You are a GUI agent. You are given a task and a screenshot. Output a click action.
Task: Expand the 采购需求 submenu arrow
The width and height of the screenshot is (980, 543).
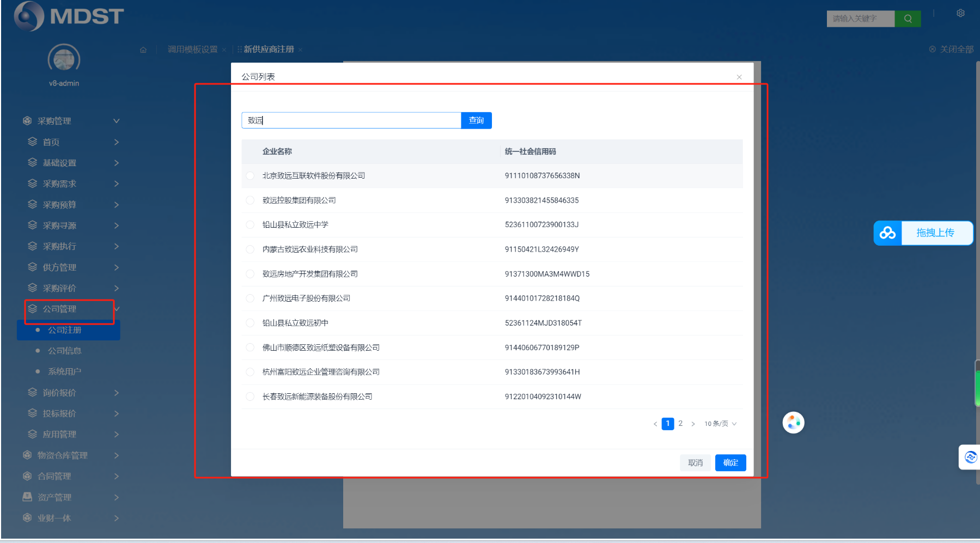(116, 184)
